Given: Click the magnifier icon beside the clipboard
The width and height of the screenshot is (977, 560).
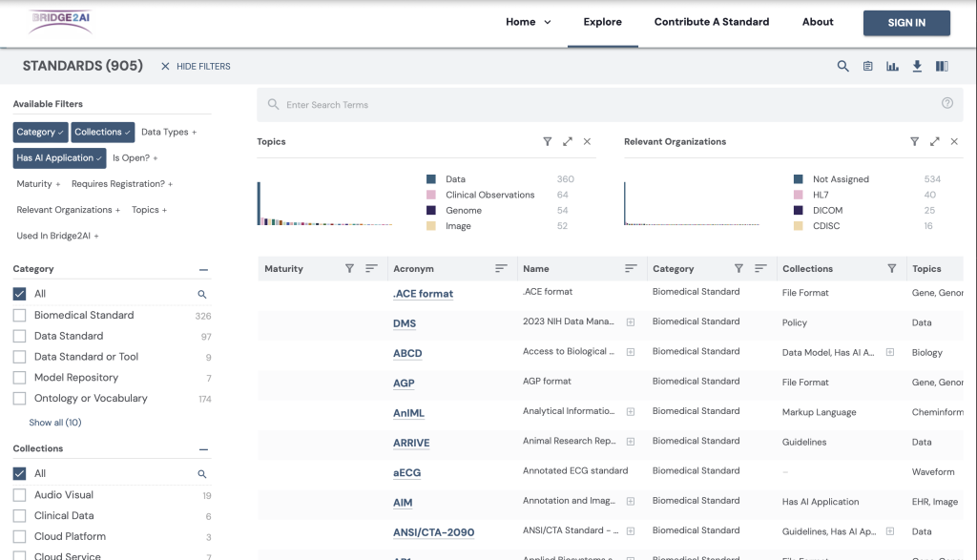Looking at the screenshot, I should pyautogui.click(x=842, y=66).
